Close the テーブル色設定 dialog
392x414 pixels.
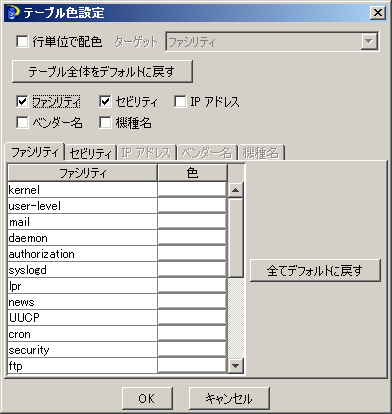click(x=378, y=13)
